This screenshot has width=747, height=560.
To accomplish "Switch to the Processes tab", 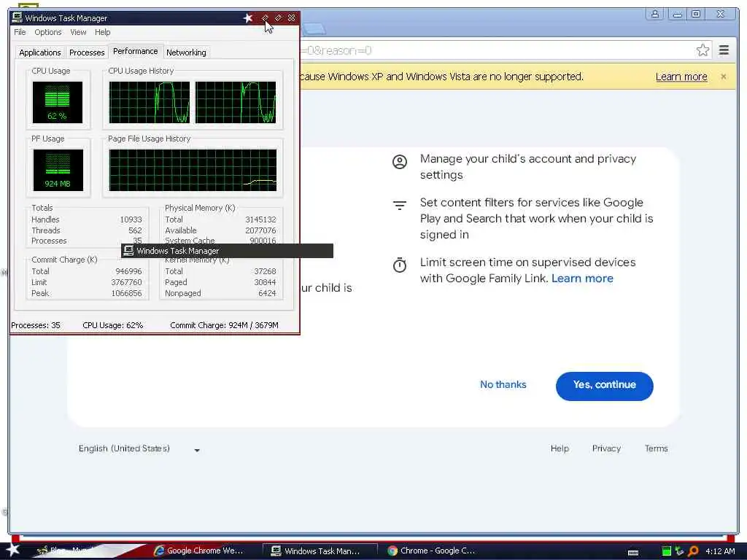I will click(87, 52).
